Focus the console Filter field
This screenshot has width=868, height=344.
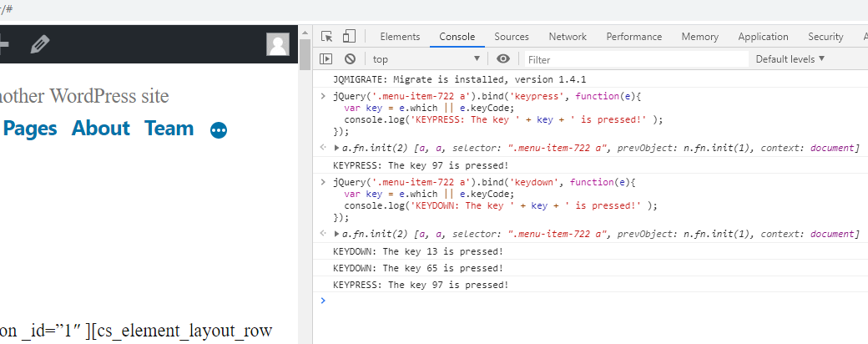click(x=636, y=59)
